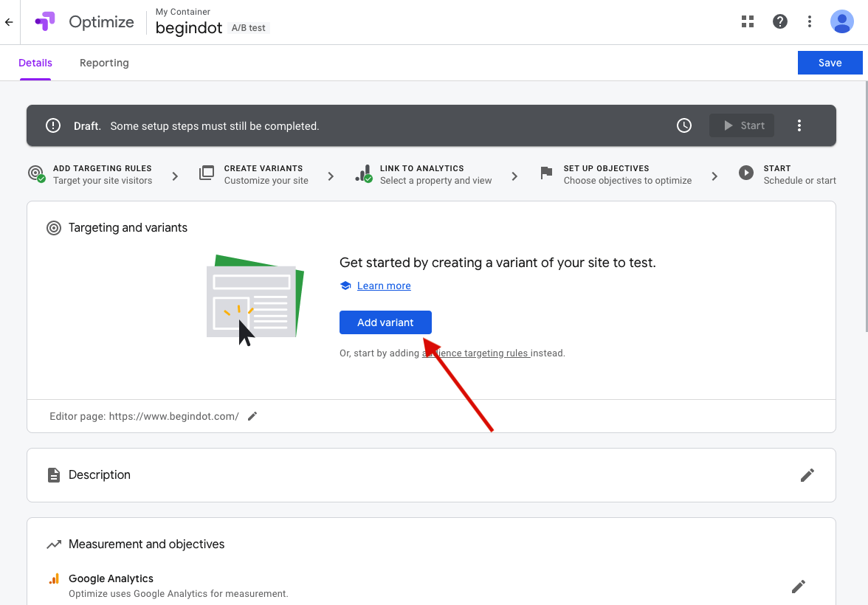Open the help question mark icon
Viewport: 868px width, 605px height.
779,21
